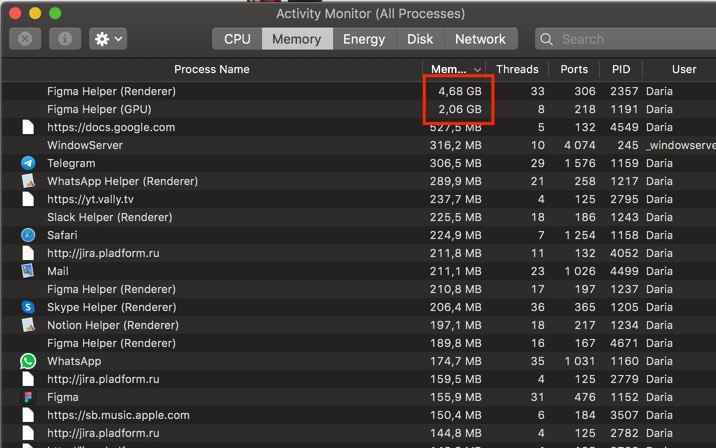The height and width of the screenshot is (448, 716).
Task: Select jira.pladform.ru row with PID 2782
Action: [x=358, y=433]
